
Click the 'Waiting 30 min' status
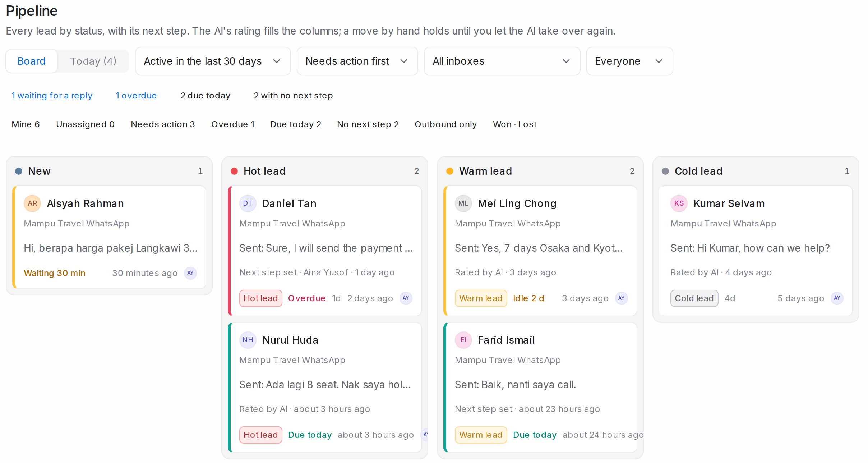point(55,273)
